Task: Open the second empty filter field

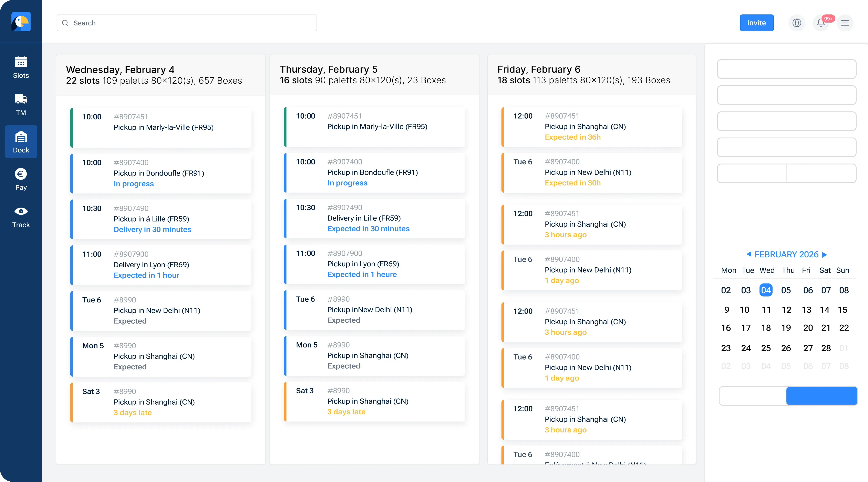Action: pyautogui.click(x=786, y=95)
